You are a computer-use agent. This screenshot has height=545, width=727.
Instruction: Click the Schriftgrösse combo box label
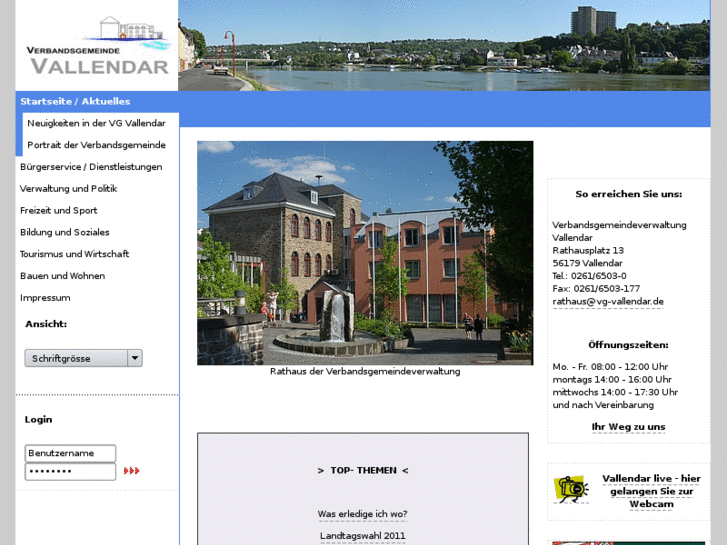(x=61, y=359)
